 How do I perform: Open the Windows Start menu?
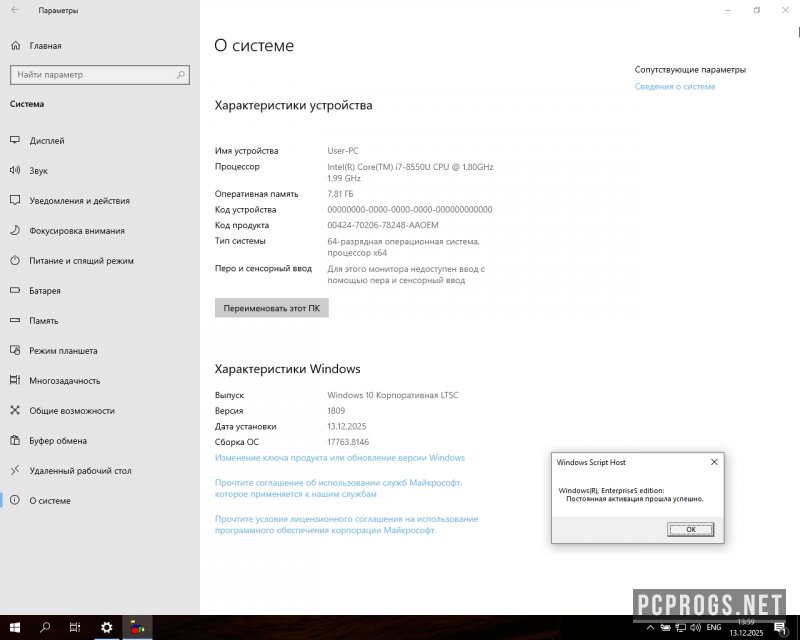[x=15, y=628]
